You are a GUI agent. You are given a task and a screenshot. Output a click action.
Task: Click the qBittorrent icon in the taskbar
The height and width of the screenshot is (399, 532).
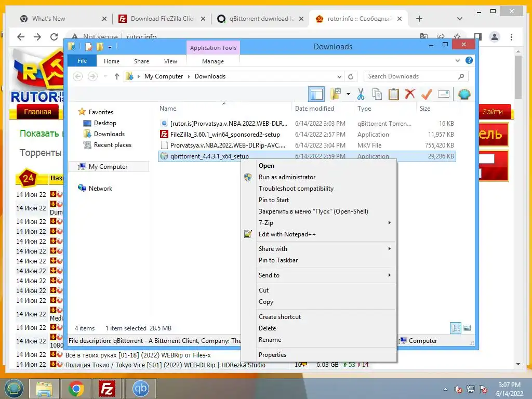tap(140, 389)
